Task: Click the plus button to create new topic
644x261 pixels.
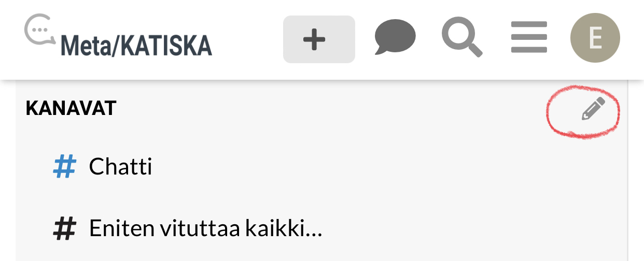Action: click(319, 39)
